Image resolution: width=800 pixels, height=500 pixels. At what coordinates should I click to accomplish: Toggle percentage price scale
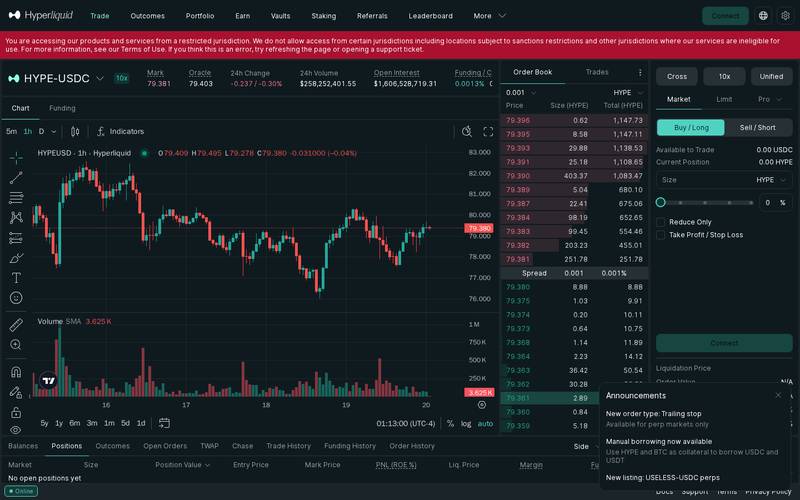[x=450, y=423]
